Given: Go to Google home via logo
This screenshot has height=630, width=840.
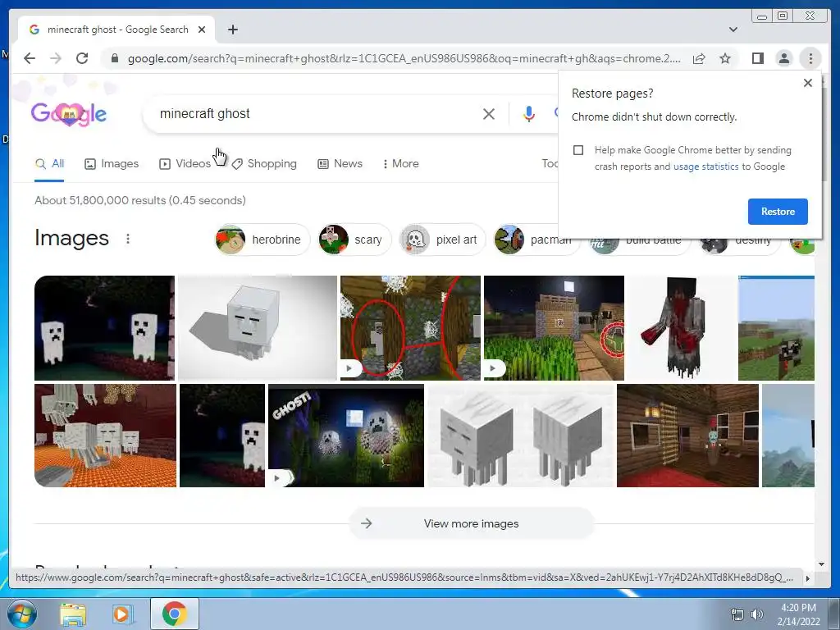Looking at the screenshot, I should [69, 113].
